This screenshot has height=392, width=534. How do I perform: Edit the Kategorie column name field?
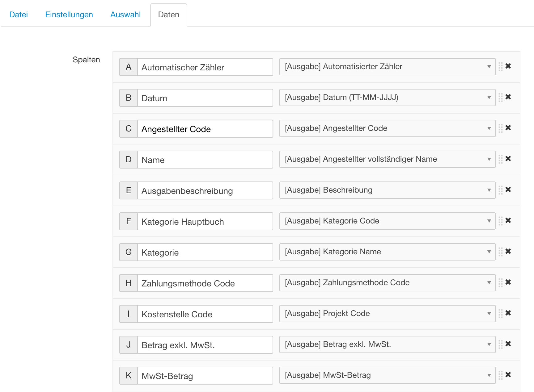click(205, 252)
